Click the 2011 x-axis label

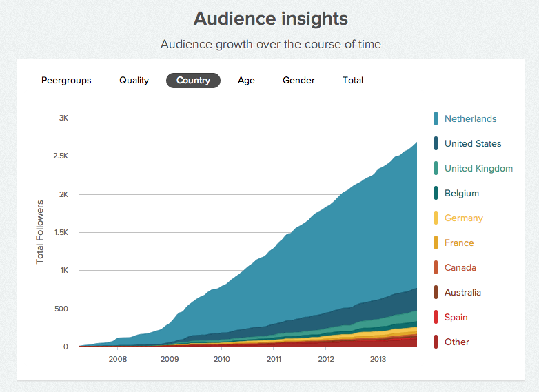pos(274,359)
